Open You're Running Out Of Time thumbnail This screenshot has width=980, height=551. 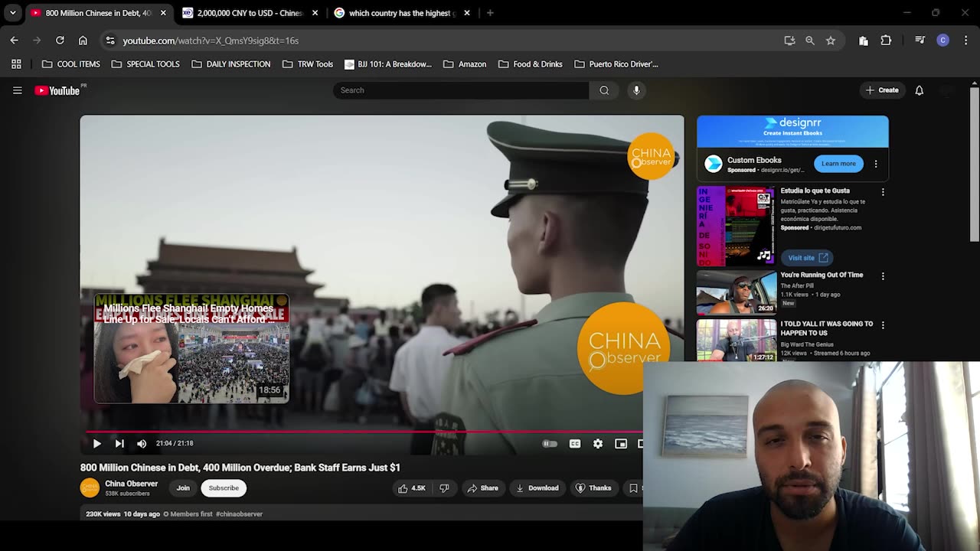click(x=737, y=292)
